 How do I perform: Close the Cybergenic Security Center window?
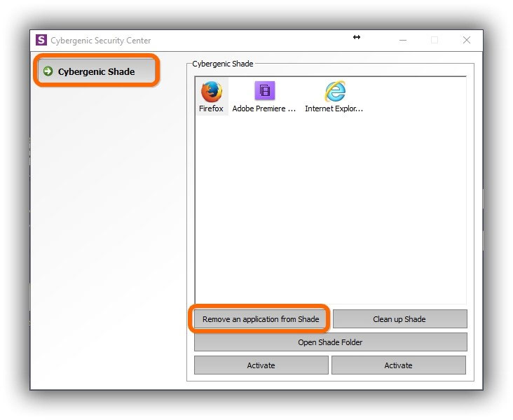coord(467,41)
